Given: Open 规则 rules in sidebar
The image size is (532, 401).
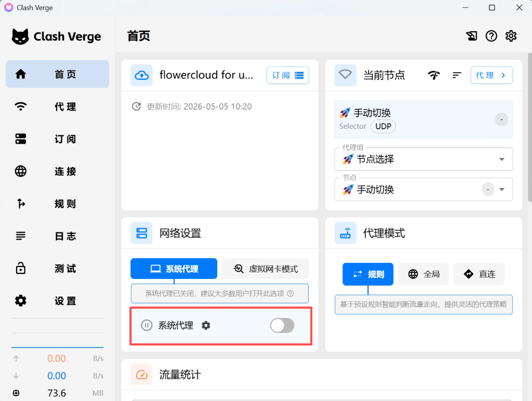Looking at the screenshot, I should coord(57,204).
